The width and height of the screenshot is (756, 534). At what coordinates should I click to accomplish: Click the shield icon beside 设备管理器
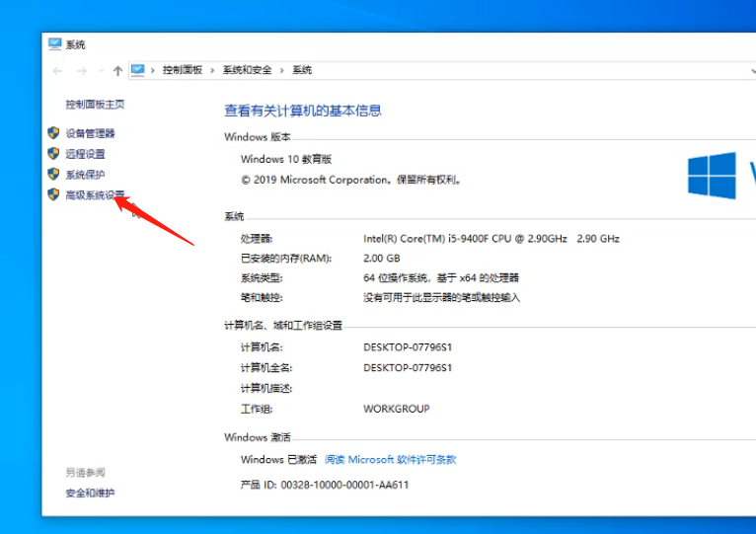(x=53, y=132)
